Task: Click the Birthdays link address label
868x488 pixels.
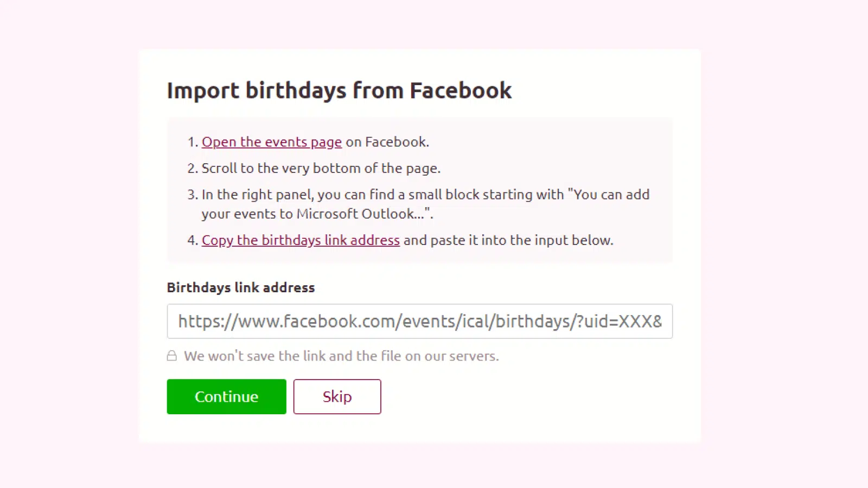Action: [240, 287]
